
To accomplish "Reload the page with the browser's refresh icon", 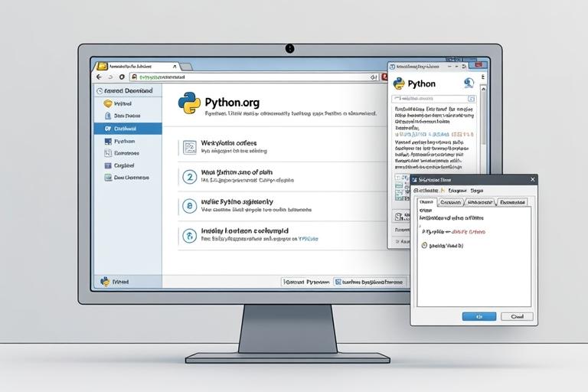I will [122, 77].
